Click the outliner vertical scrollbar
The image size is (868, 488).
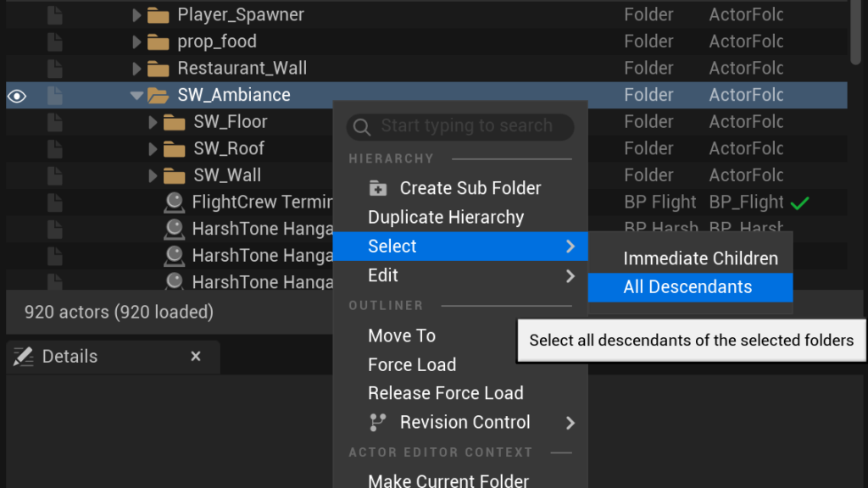point(856,34)
